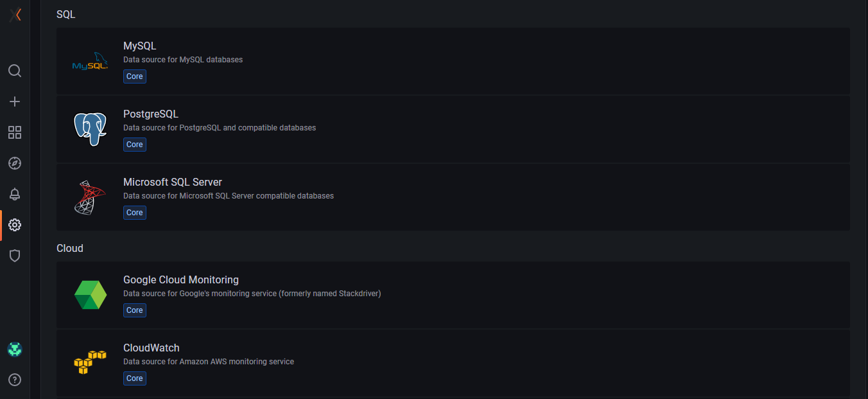The image size is (868, 399).
Task: Click Core badge under CloudWatch
Action: (x=135, y=378)
